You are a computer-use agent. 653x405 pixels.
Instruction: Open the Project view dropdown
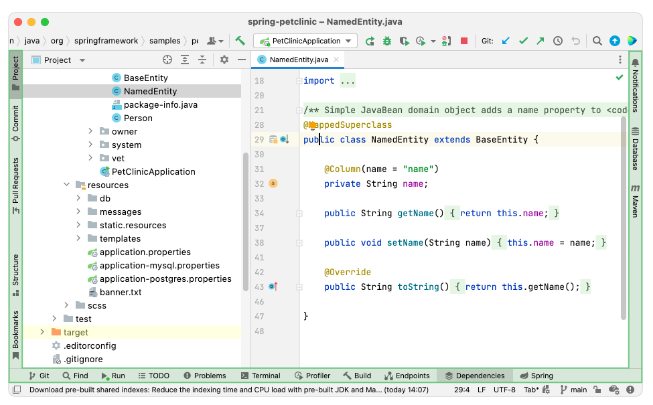(82, 60)
